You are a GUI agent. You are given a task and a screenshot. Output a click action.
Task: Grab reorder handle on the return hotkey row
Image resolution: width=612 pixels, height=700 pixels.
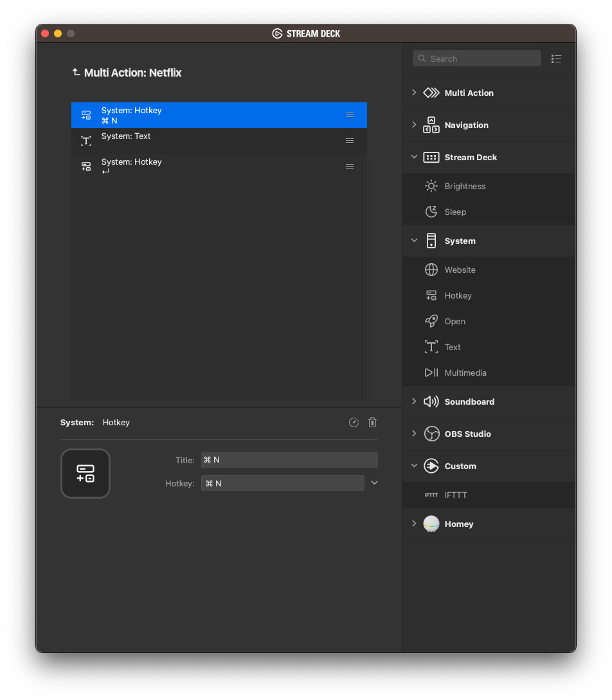point(350,167)
